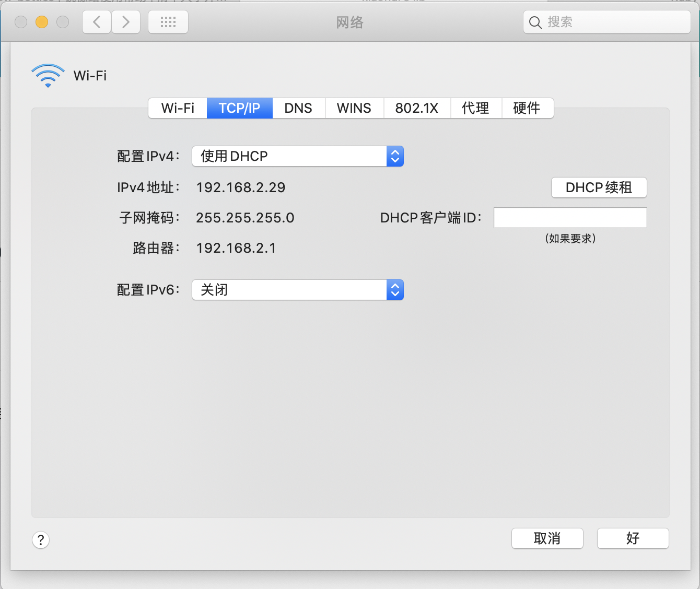
Task: Click the Wi-Fi heading label
Action: point(90,76)
